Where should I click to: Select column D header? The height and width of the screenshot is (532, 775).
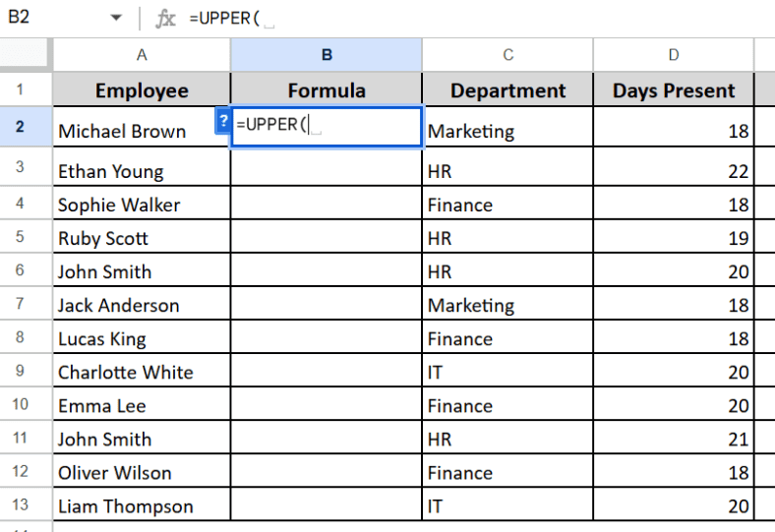pos(674,55)
